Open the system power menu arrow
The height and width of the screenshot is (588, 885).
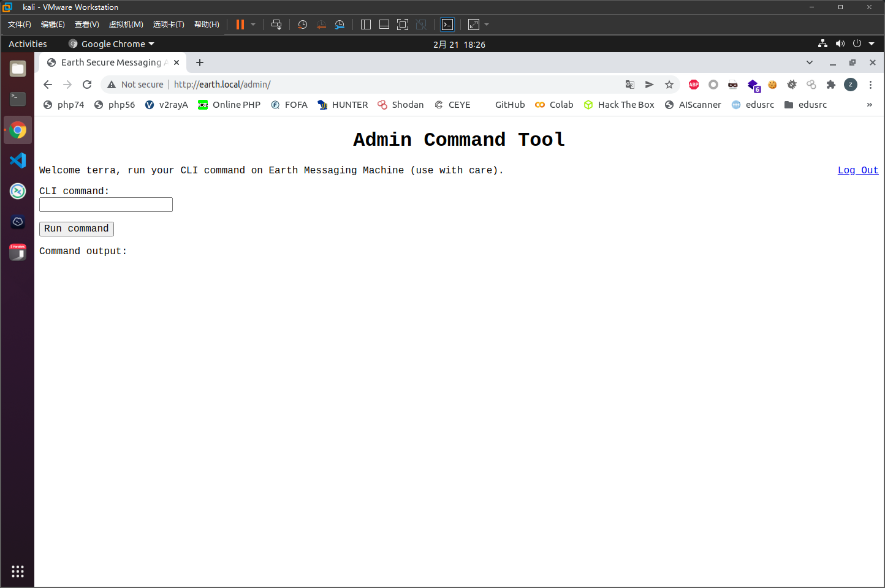point(872,43)
